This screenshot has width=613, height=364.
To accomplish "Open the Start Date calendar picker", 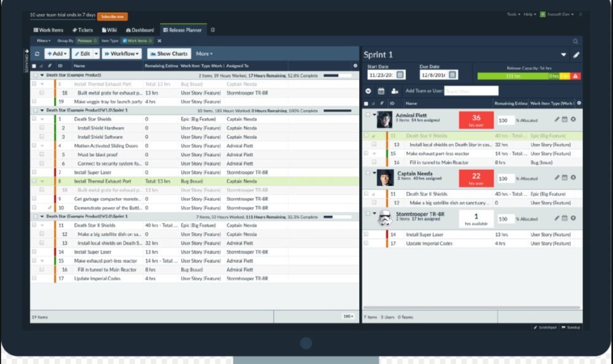I will pos(400,75).
